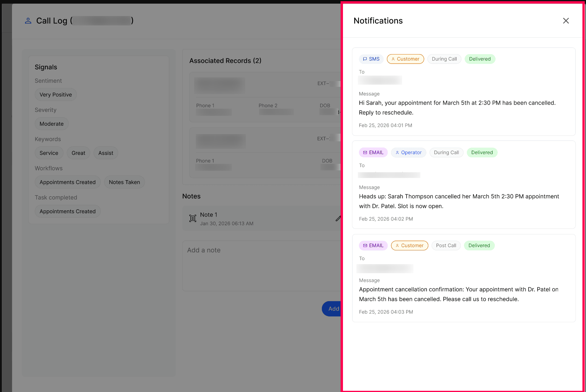
Task: Click the Service keyword chip
Action: tap(49, 153)
